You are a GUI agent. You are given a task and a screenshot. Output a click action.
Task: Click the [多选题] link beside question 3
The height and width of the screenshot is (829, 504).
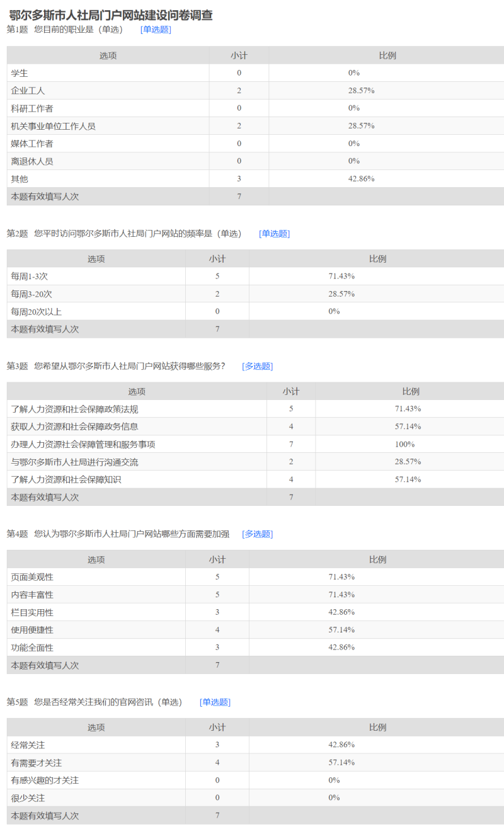coord(257,366)
